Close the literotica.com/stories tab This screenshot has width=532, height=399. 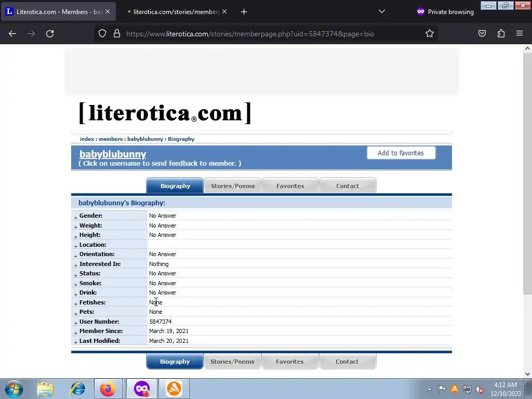[224, 11]
